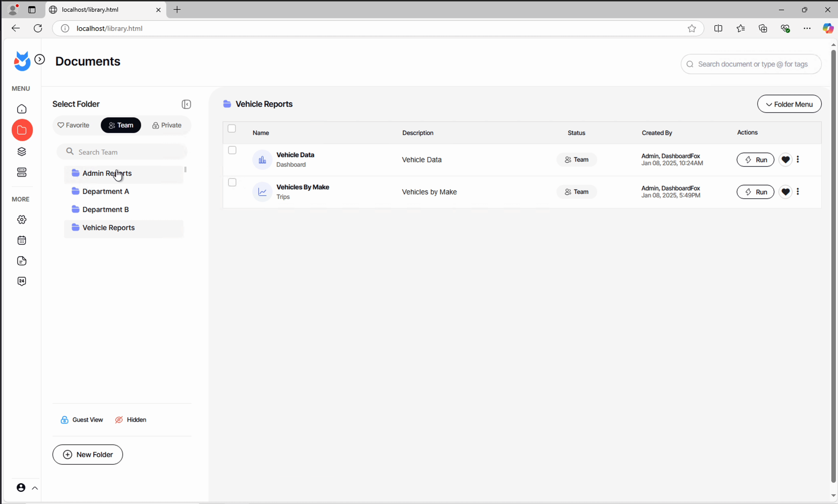Open the settings gear in sidebar
This screenshot has width=838, height=504.
click(22, 220)
